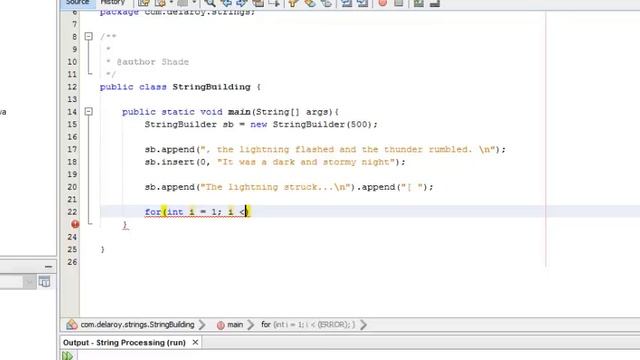Screen dimensions: 640x360
Task: Click the 'for' keyword on line 22
Action: click(153, 212)
